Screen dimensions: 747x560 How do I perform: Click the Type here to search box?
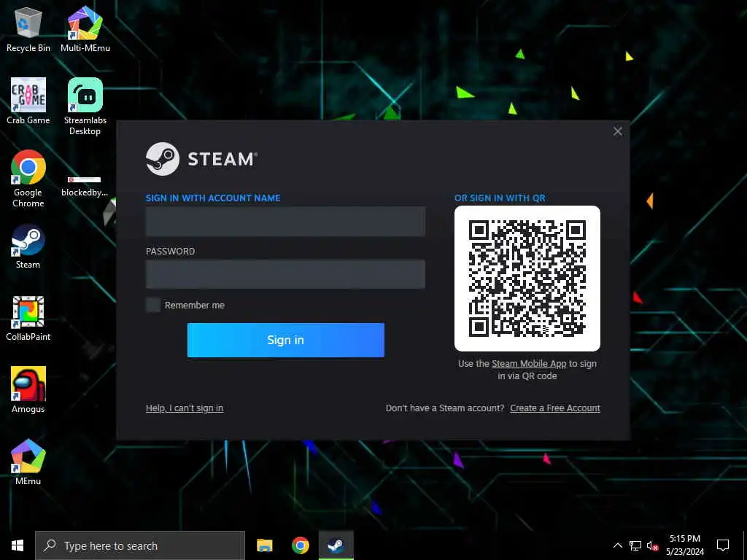point(140,545)
